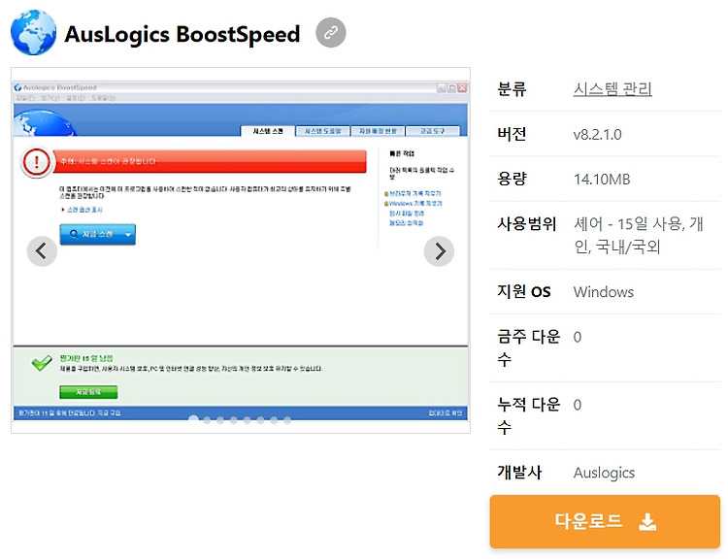The height and width of the screenshot is (560, 728).
Task: Select the second carousel dot indicator
Action: coord(207,420)
